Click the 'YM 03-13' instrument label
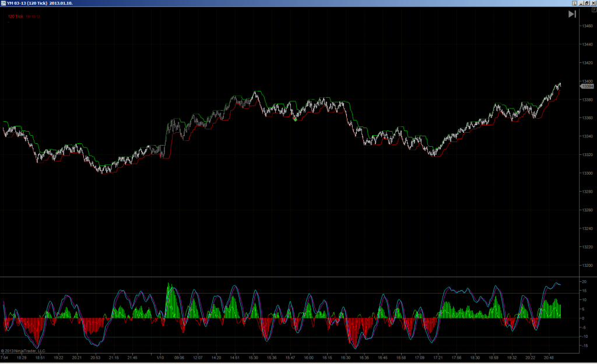The height and width of the screenshot is (364, 597). pyautogui.click(x=33, y=17)
